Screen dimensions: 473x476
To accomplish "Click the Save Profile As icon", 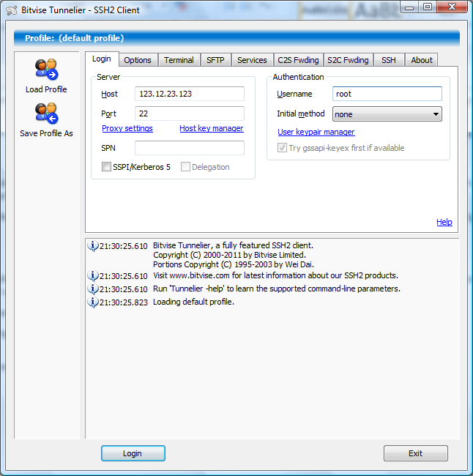I will 46,114.
